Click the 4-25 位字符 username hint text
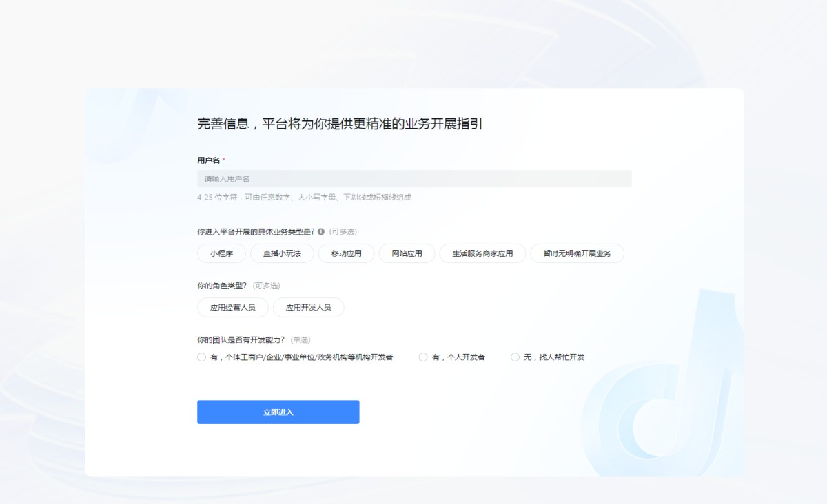Viewport: 827px width, 504px height. pos(303,198)
